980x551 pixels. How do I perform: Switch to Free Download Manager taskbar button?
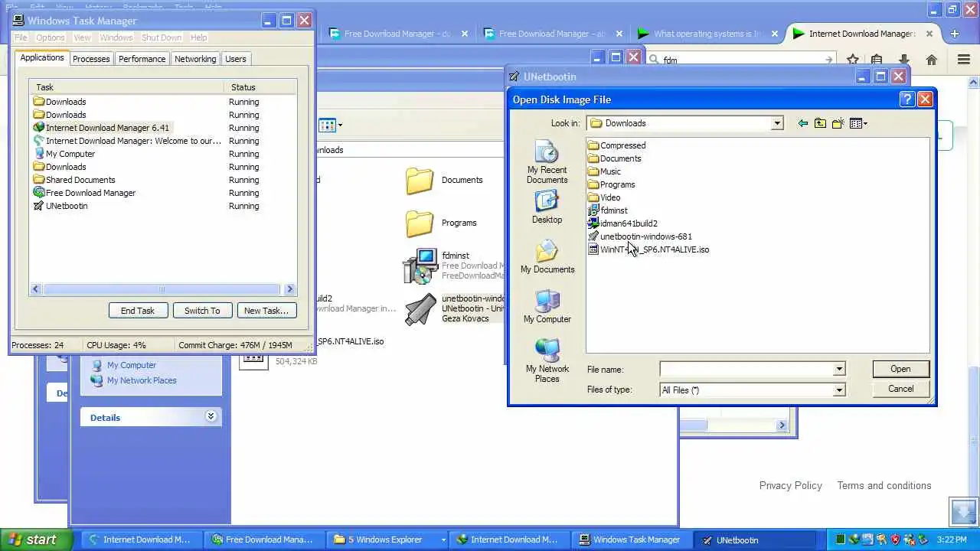[x=263, y=540]
